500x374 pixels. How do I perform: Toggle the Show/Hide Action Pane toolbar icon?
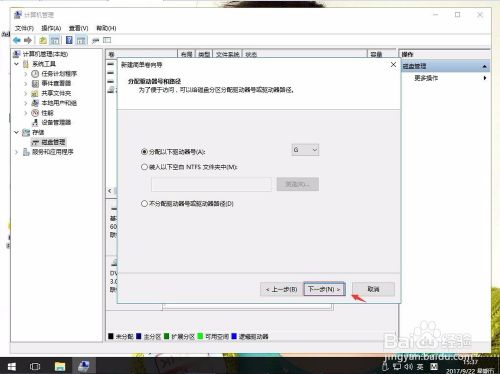coord(81,40)
